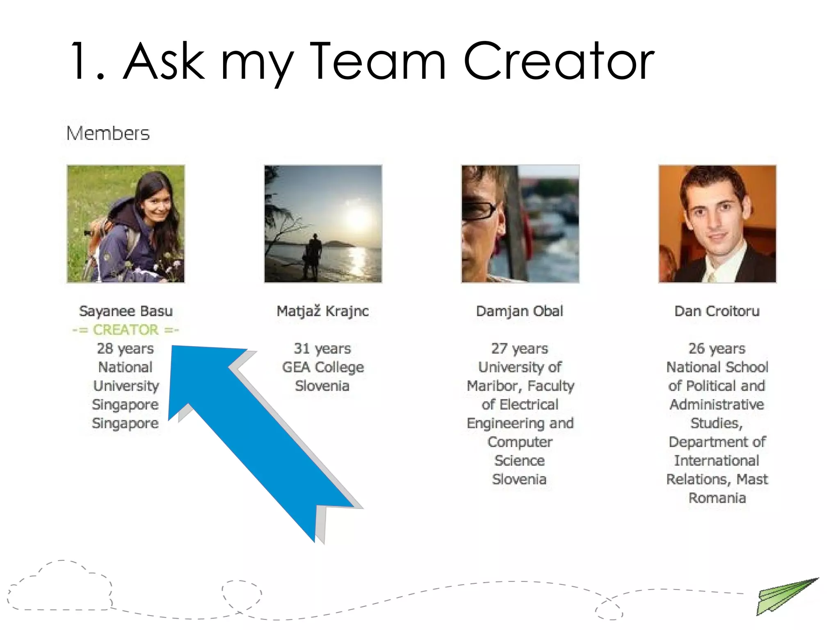Click the National School of Political text
Screen dimensions: 840x630
717,367
